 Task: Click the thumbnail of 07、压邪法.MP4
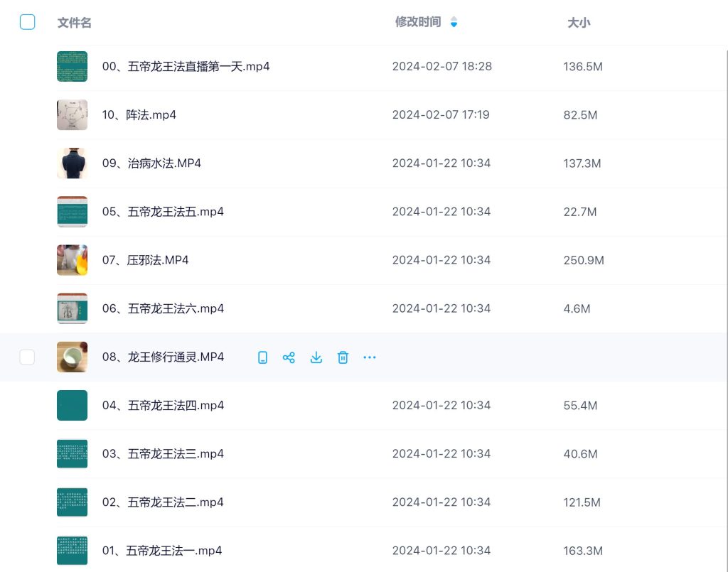(72, 259)
